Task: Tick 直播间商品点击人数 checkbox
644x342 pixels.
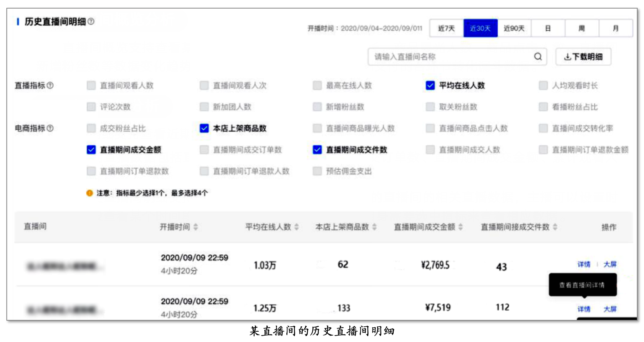Action: [430, 128]
